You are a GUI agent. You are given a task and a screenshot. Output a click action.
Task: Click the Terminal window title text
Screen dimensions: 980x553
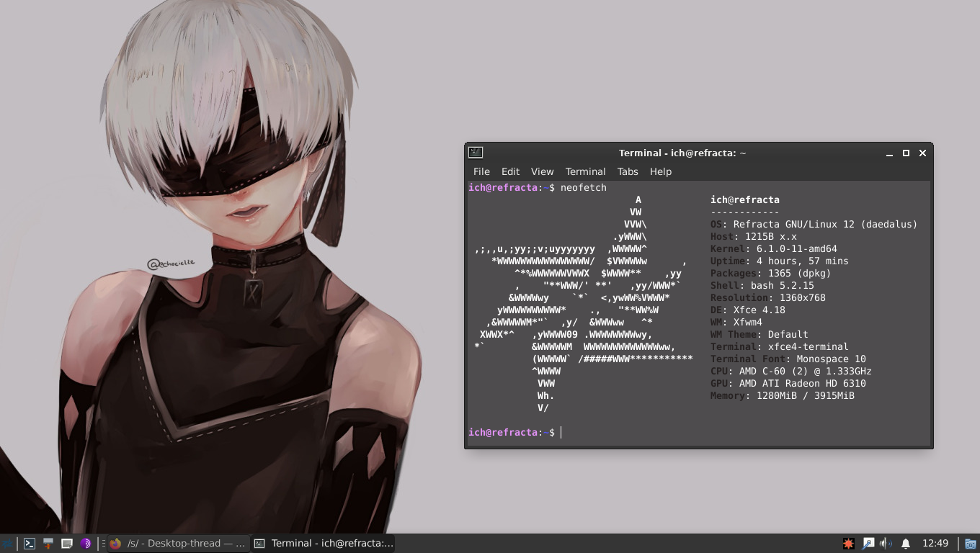pos(682,153)
